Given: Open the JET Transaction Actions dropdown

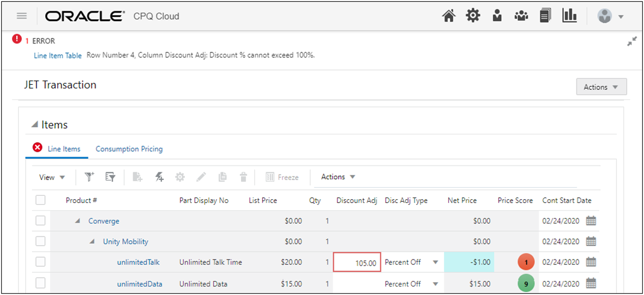Looking at the screenshot, I should pyautogui.click(x=601, y=87).
